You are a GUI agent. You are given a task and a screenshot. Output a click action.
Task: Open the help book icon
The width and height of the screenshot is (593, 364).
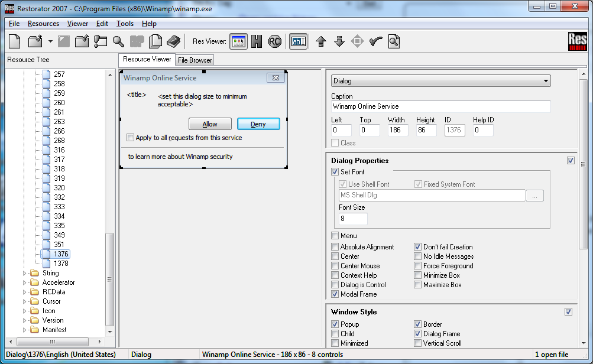pyautogui.click(x=174, y=41)
